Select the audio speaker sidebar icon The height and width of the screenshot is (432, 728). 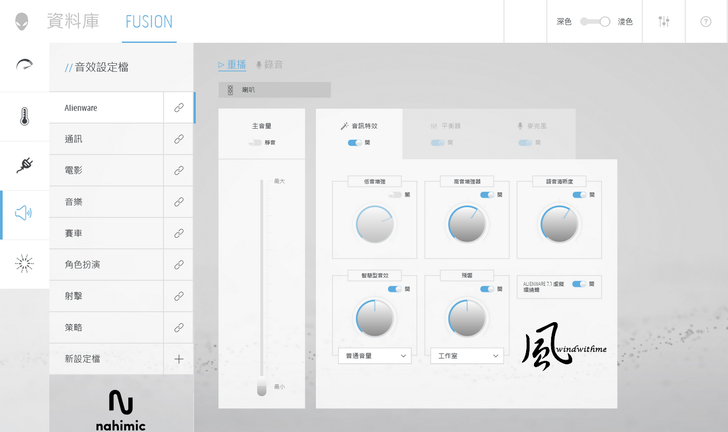(x=24, y=213)
